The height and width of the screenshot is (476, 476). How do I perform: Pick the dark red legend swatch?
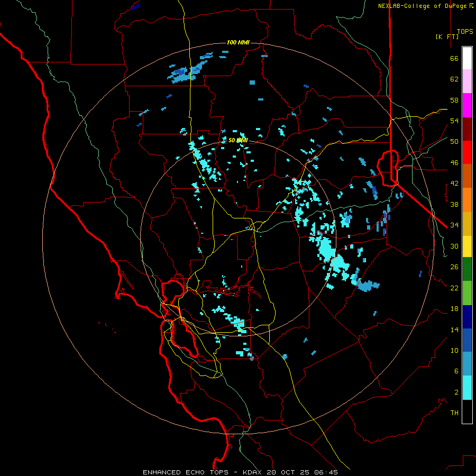(467, 129)
